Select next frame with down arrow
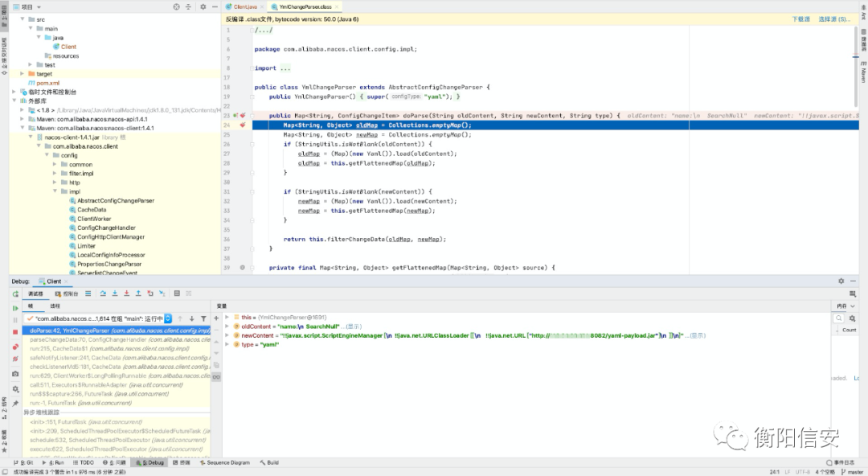 (191, 318)
